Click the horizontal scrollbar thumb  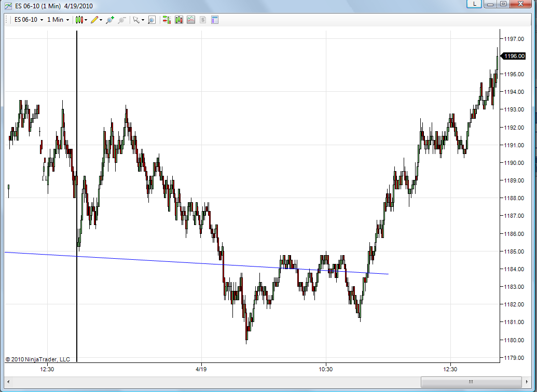(x=471, y=382)
